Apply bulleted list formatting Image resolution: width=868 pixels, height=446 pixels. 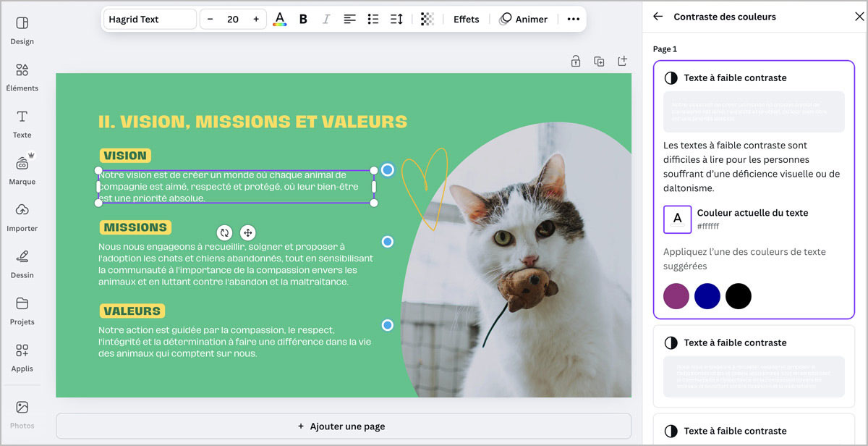point(373,20)
